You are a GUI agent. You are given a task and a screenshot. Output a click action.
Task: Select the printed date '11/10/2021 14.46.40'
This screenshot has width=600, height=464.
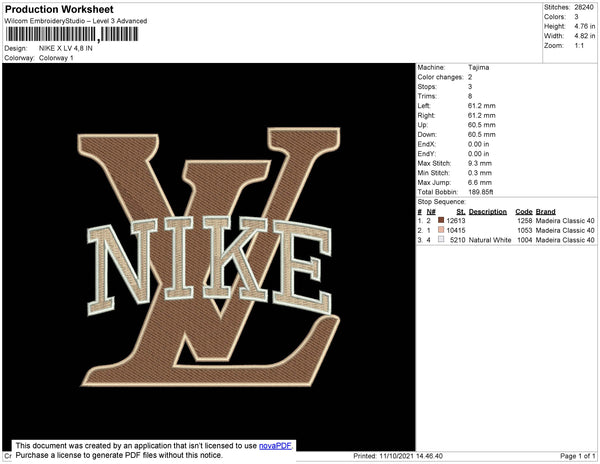pos(411,456)
